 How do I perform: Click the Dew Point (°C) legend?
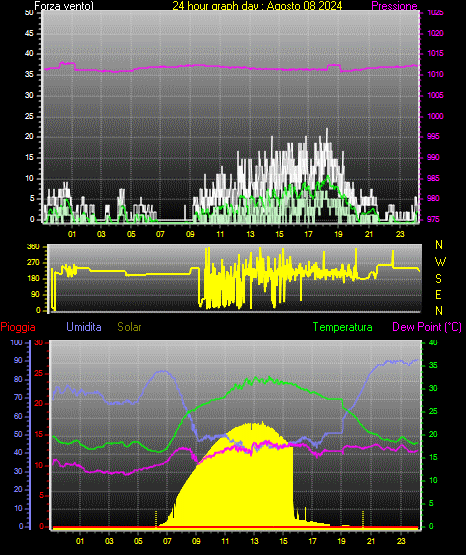pos(427,327)
